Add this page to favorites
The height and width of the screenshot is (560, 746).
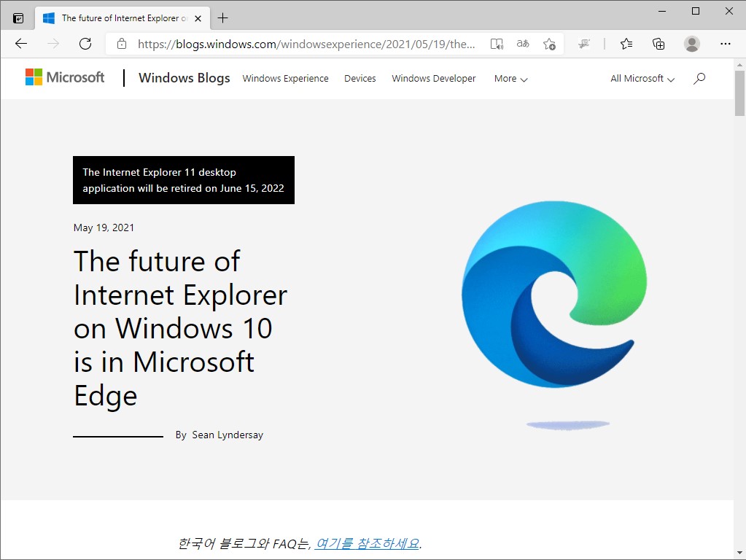click(x=549, y=44)
